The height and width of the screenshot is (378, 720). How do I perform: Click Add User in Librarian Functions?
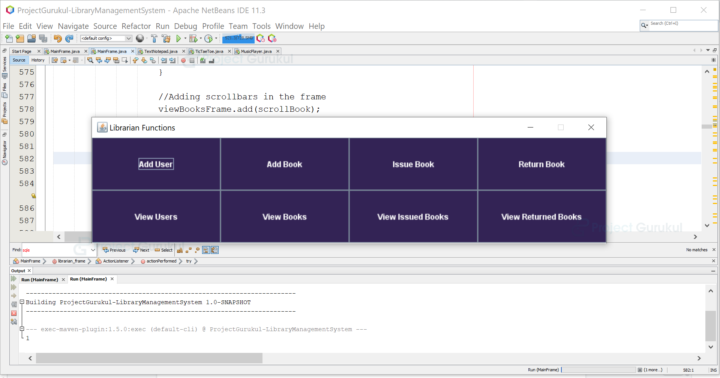(156, 164)
